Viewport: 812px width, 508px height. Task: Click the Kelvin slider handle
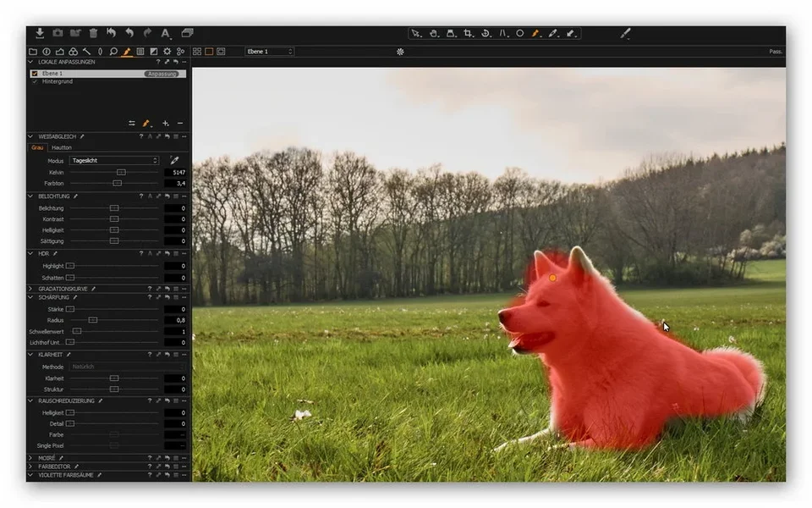(x=121, y=172)
